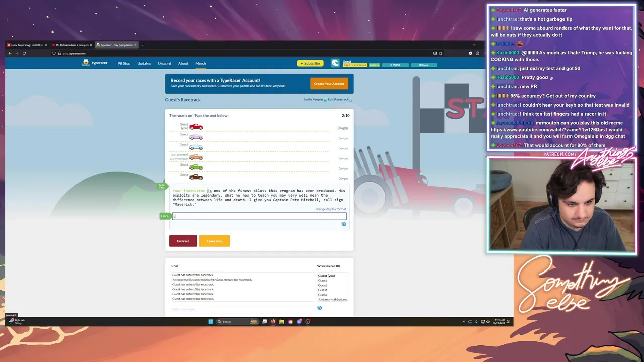The height and width of the screenshot is (362, 644).
Task: Expand the system tray hidden icons chevron
Action: [464, 322]
